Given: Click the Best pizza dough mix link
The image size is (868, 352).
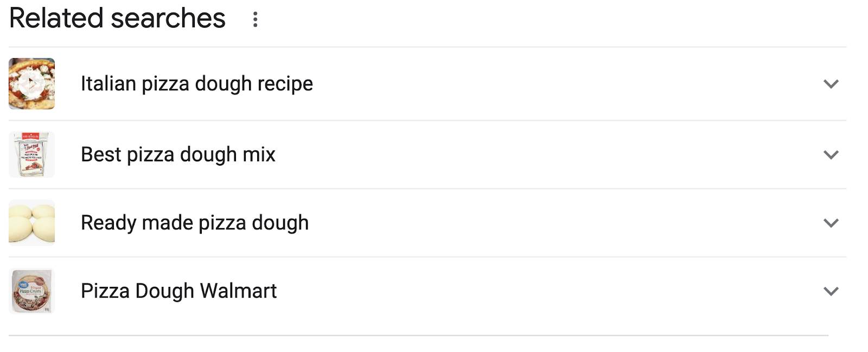Looking at the screenshot, I should (x=178, y=154).
